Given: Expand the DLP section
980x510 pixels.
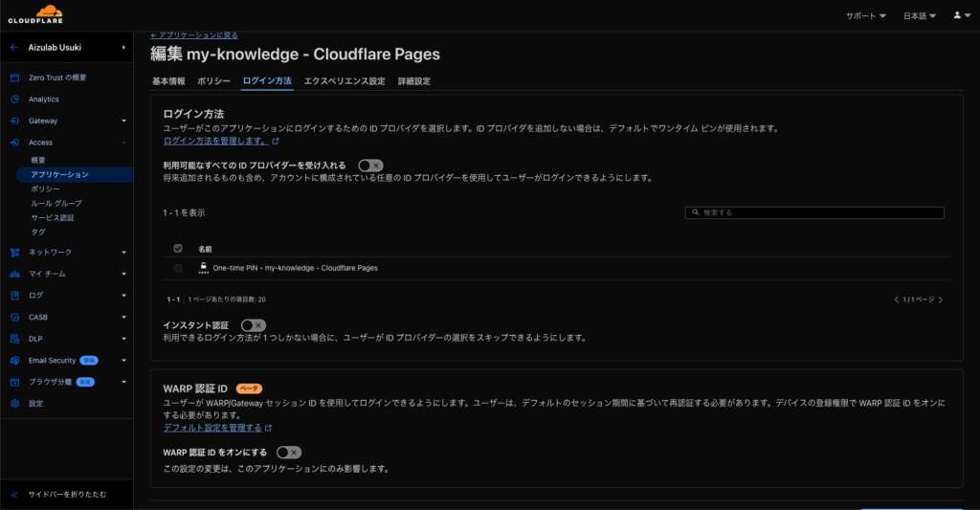Looking at the screenshot, I should pyautogui.click(x=123, y=339).
